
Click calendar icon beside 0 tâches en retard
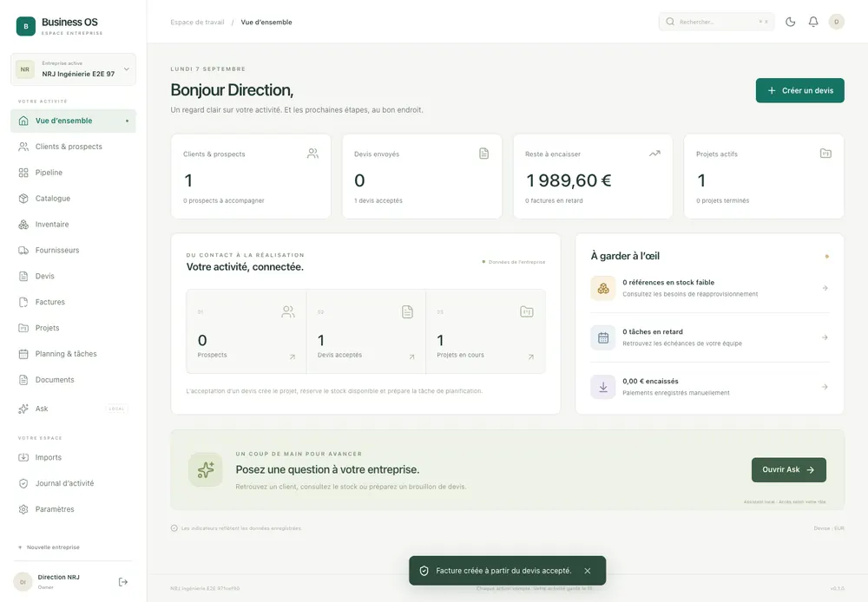[603, 337]
